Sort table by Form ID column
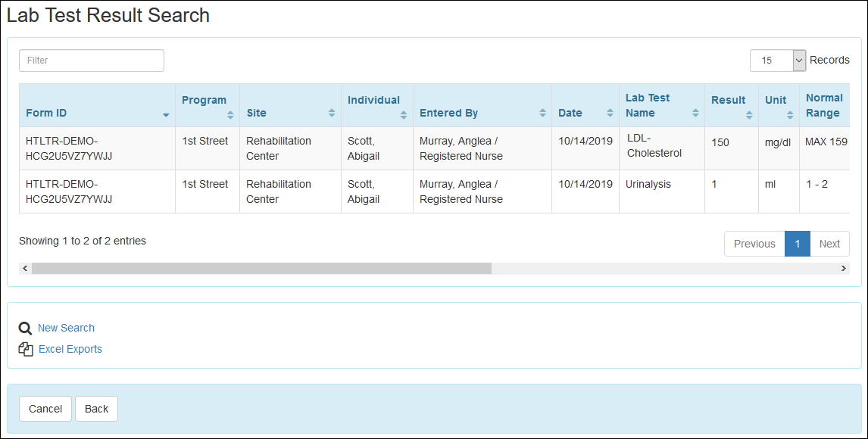The width and height of the screenshot is (868, 439). pos(165,114)
